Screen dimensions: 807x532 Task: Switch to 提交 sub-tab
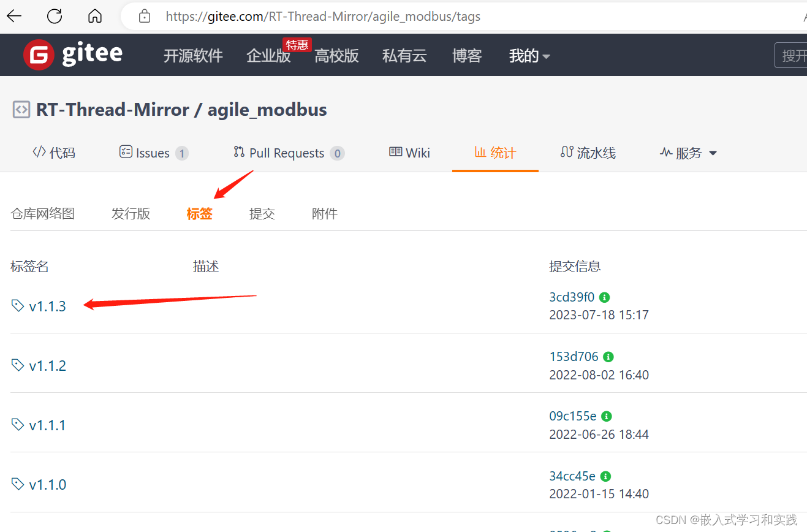[x=262, y=214]
